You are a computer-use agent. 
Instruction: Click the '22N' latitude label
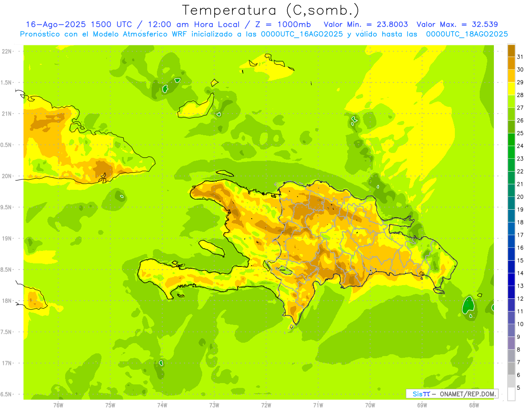pos(6,51)
